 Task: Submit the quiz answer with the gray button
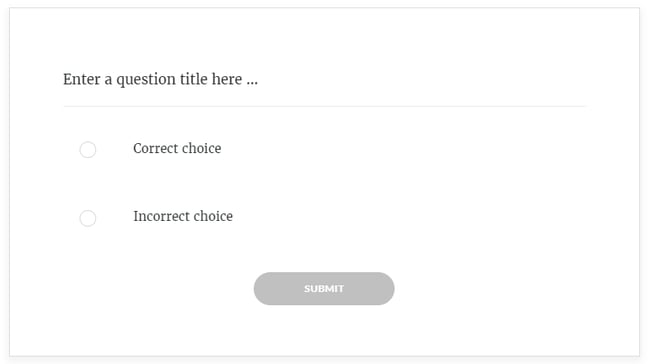tap(324, 289)
